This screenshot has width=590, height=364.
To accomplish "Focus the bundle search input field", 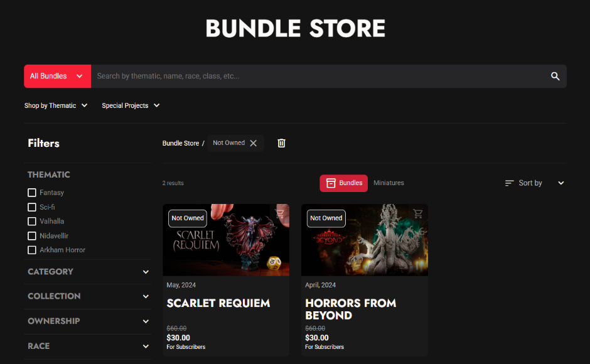I will [x=320, y=76].
